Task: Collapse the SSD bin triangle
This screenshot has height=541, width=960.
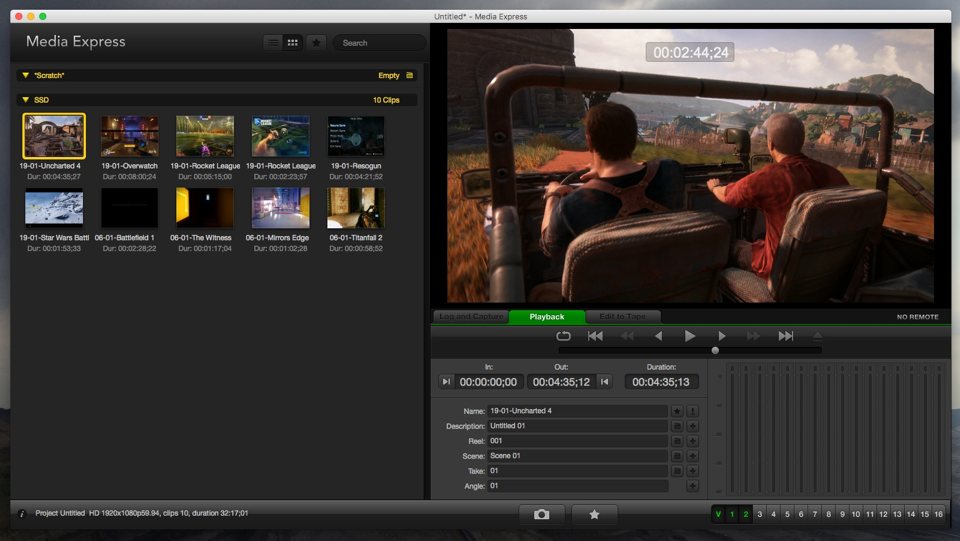Action: [x=25, y=100]
